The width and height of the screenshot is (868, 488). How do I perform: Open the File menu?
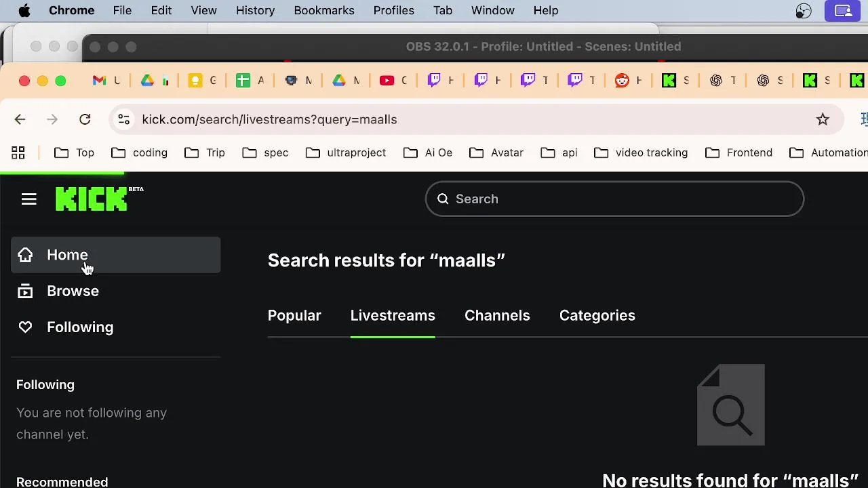click(122, 11)
